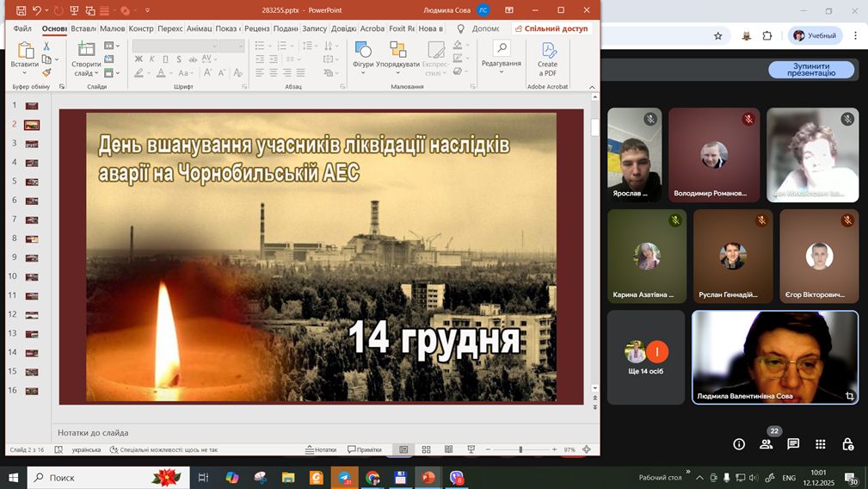The width and height of the screenshot is (868, 489).
Task: Click the Create a PDF Acrobat button
Action: [547, 59]
